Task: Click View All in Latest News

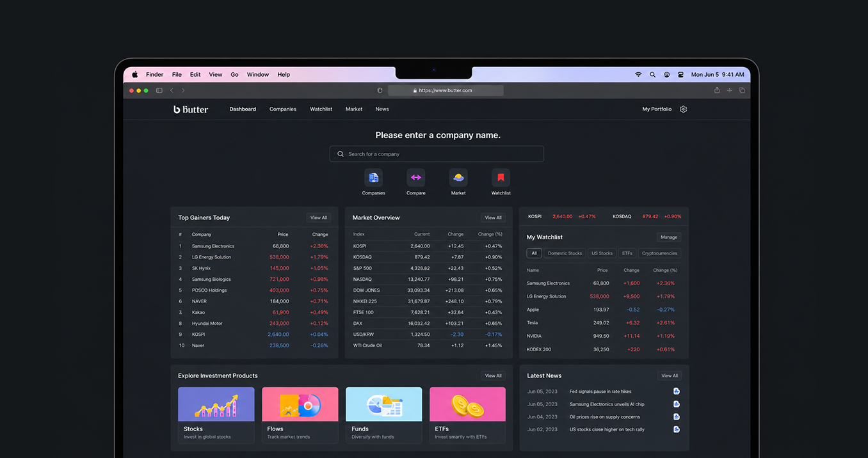Action: [x=670, y=376]
